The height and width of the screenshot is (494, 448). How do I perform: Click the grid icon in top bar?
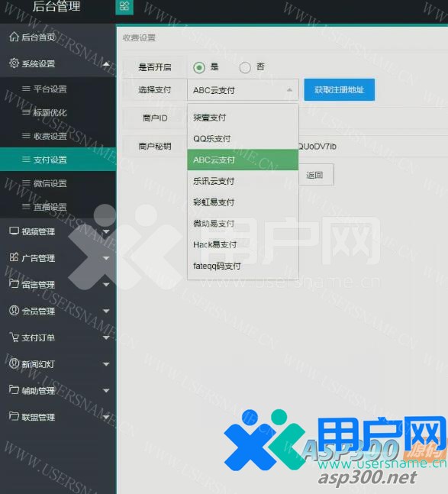tap(124, 6)
